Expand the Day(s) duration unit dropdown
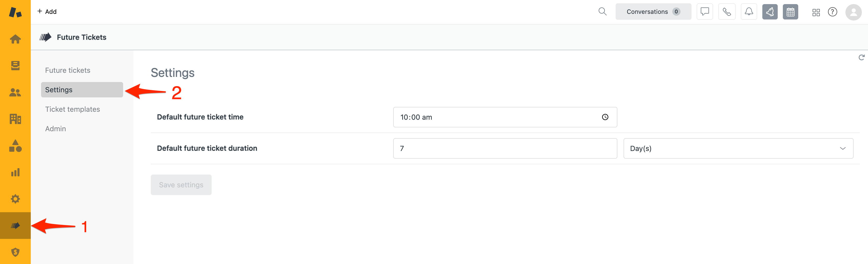 pos(738,148)
